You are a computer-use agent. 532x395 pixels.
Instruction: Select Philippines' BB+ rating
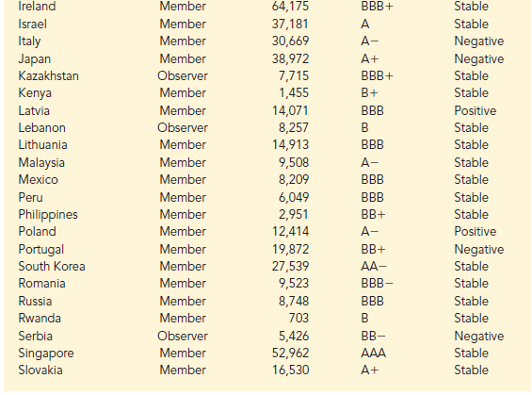[373, 215]
